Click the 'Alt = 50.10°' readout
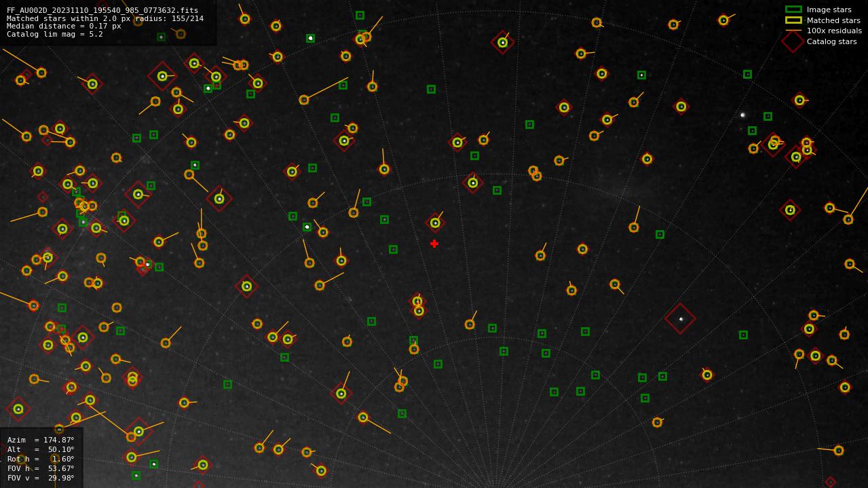The width and height of the screenshot is (868, 488). tap(41, 449)
